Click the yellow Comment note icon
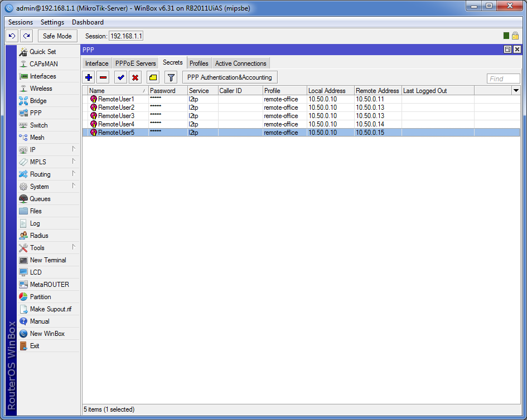 click(x=153, y=77)
